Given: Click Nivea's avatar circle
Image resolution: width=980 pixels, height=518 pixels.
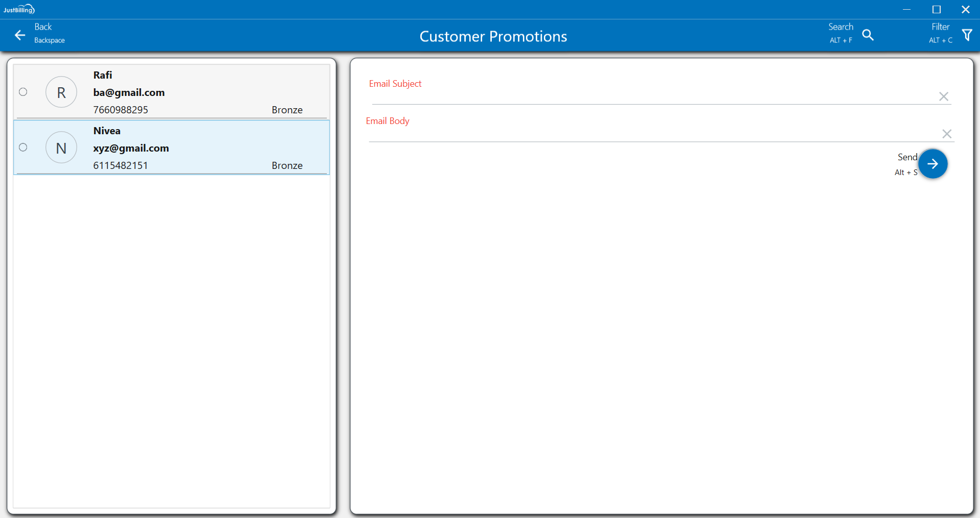Looking at the screenshot, I should (x=61, y=148).
